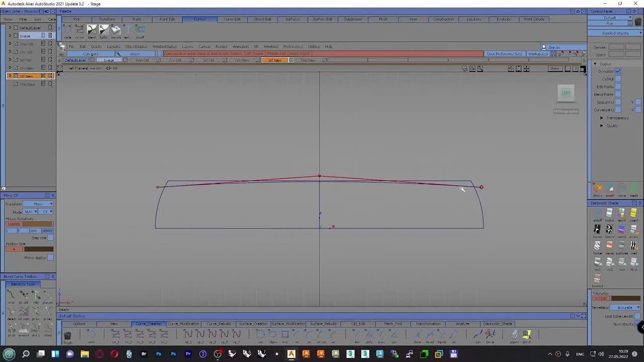Enable the Blend Points checkbox

pos(618,94)
